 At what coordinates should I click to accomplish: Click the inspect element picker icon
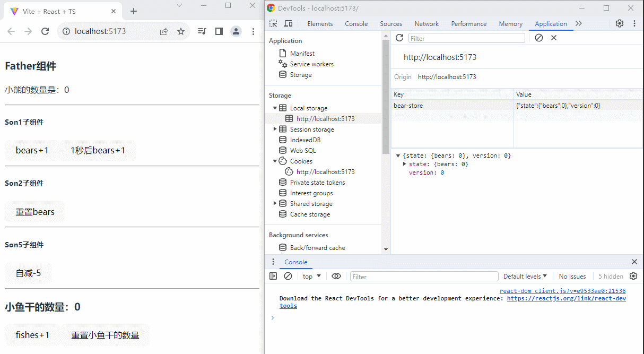[x=273, y=24]
